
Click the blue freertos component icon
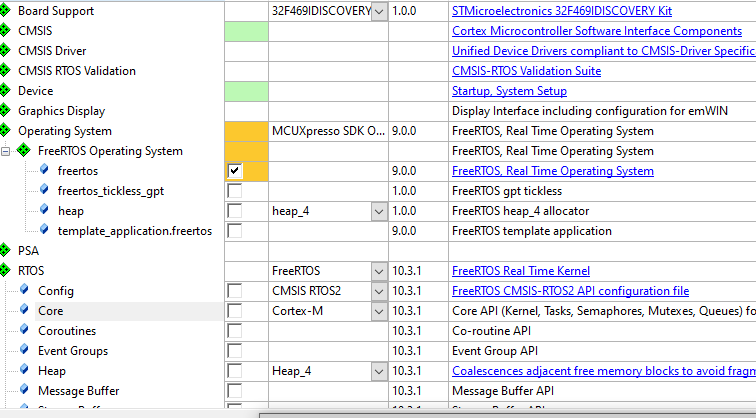coord(44,169)
